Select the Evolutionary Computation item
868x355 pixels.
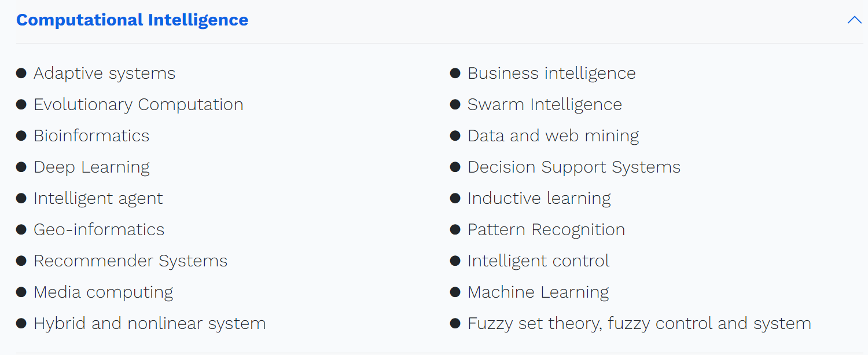pyautogui.click(x=138, y=105)
